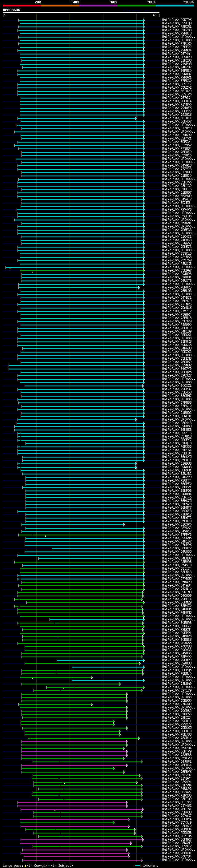Click the short alignment bar for UniRef100_C1C3P0

pyautogui.click(x=73, y=525)
